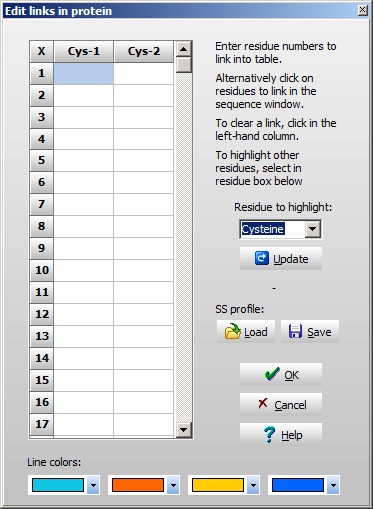The height and width of the screenshot is (509, 373).
Task: Select the Cys-2 cell in row 5
Action: click(x=144, y=161)
